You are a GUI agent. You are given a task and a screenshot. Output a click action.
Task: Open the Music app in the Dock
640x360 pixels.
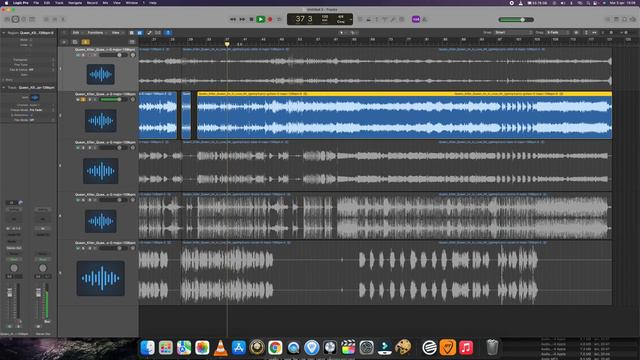(466, 347)
